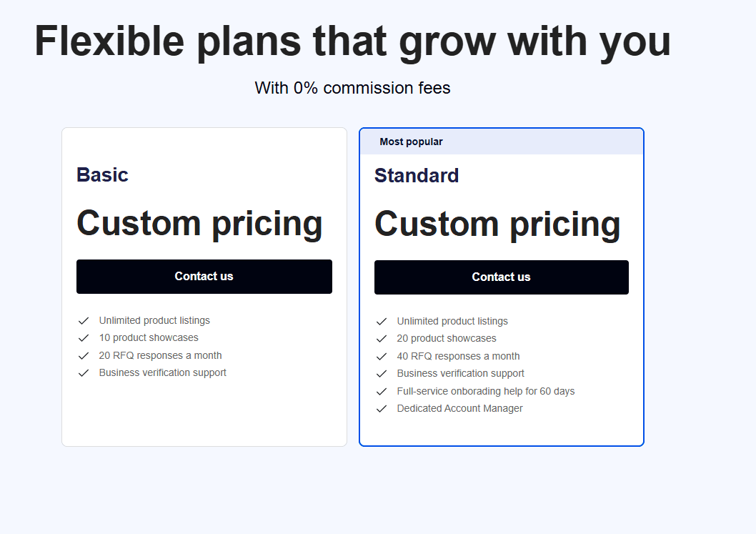This screenshot has width=756, height=534.
Task: Click checkmark next to 40 RFQ responses a month
Action: point(382,357)
